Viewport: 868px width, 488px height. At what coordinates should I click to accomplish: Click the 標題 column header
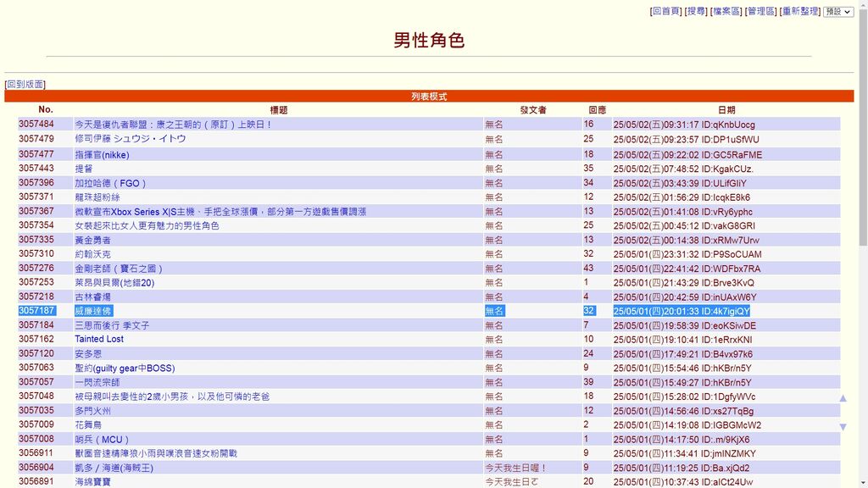278,110
